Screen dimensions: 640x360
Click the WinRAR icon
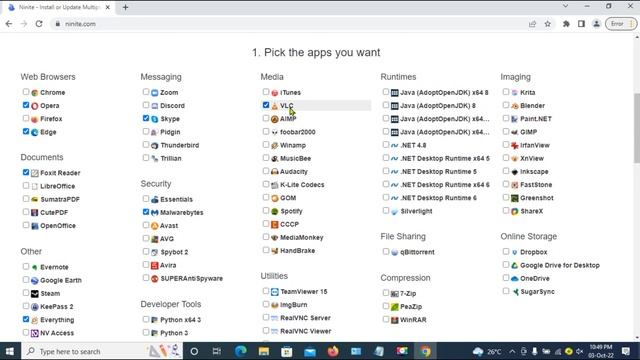(395, 320)
